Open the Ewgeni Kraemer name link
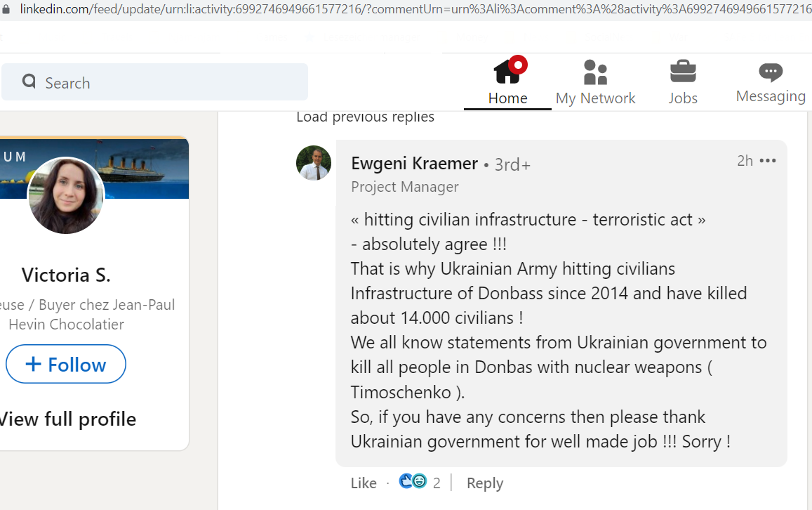 click(414, 163)
